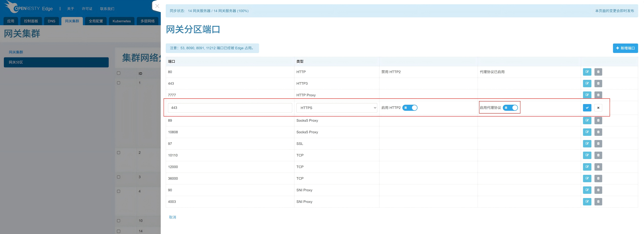Image resolution: width=644 pixels, height=234 pixels.
Task: Cancel row edit with the X icon
Action: 598,108
